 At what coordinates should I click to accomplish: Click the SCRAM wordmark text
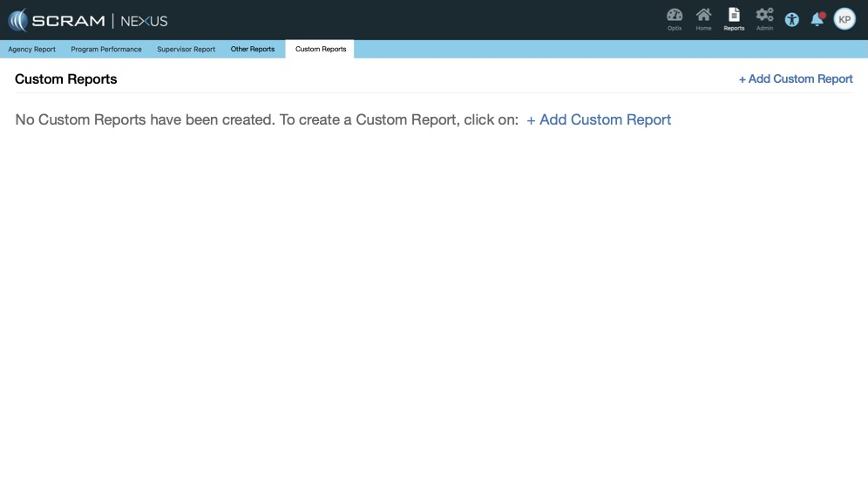tap(68, 21)
